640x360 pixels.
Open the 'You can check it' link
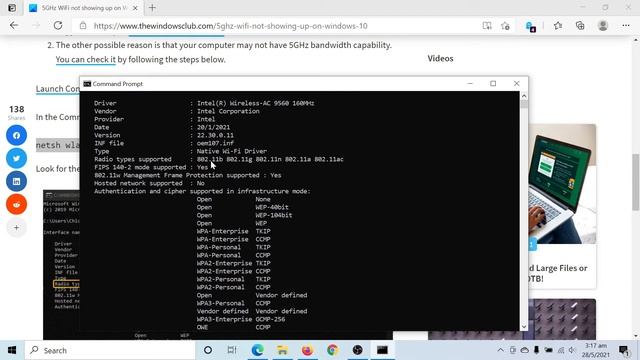(x=86, y=60)
